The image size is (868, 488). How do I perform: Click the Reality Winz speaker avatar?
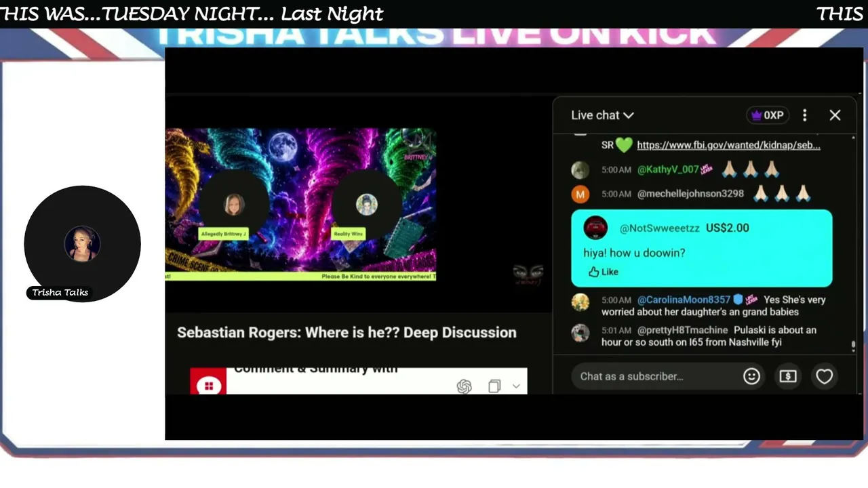(x=367, y=204)
